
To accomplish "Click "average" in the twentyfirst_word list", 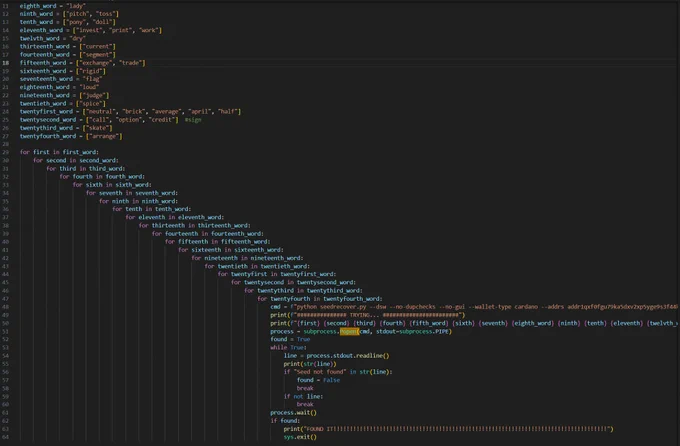I will pyautogui.click(x=167, y=112).
